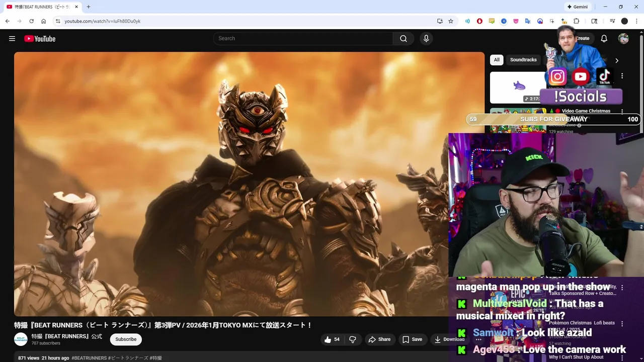The image size is (644, 362).
Task: Open the BEAT RUNNERS channel avatar
Action: 21,339
